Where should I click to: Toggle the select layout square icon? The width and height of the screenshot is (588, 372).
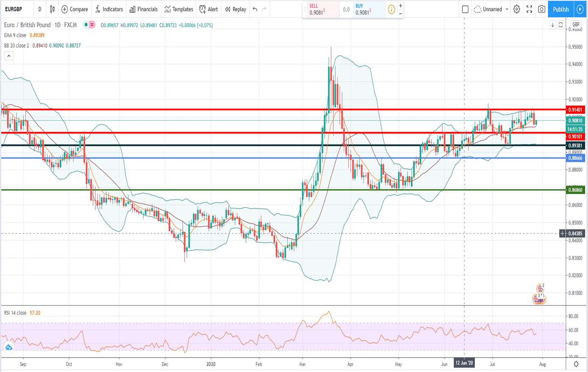click(x=465, y=9)
